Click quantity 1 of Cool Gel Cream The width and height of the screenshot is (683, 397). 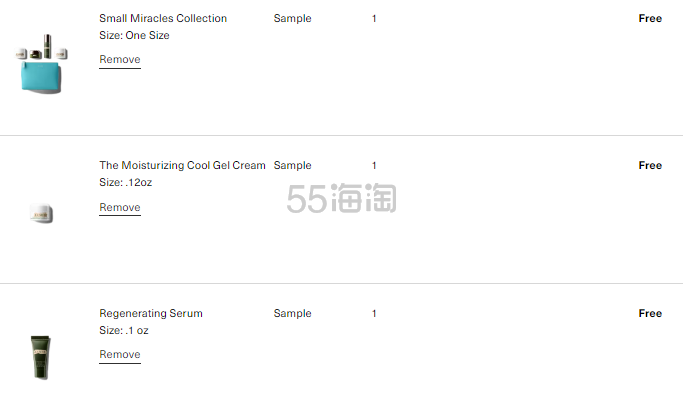[x=374, y=166]
